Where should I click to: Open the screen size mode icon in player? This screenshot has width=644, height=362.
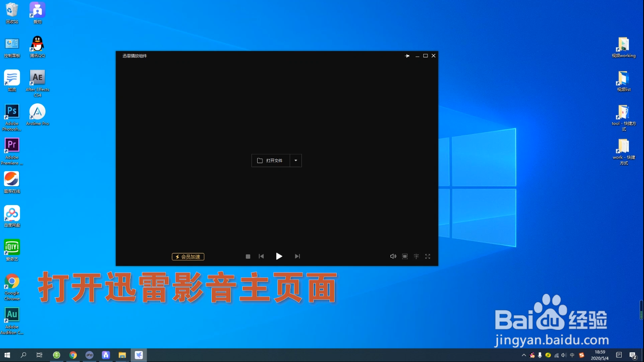point(405,256)
